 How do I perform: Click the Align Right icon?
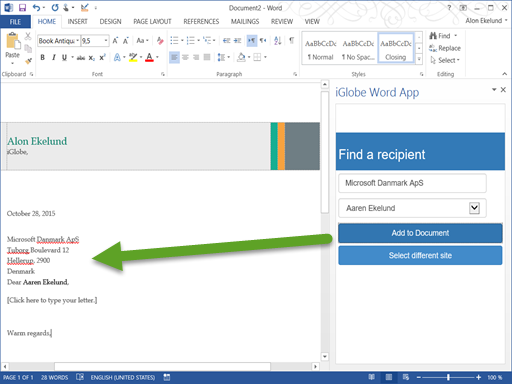click(x=196, y=57)
